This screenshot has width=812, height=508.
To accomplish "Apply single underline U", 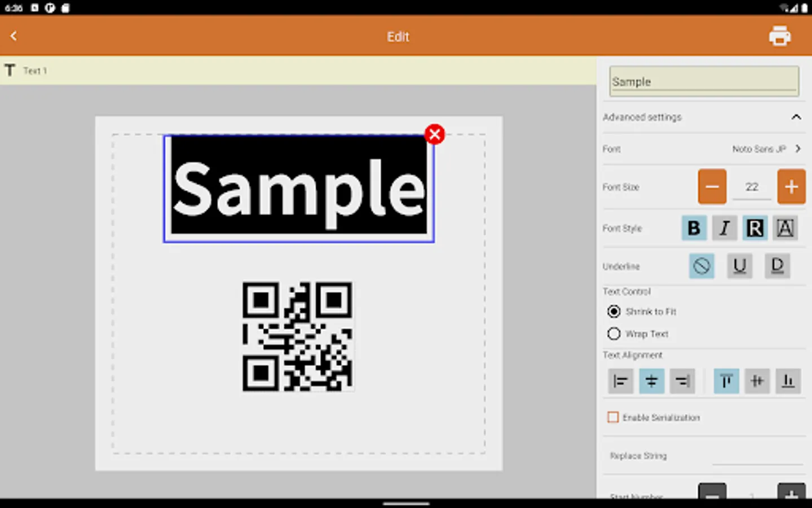I will point(740,266).
